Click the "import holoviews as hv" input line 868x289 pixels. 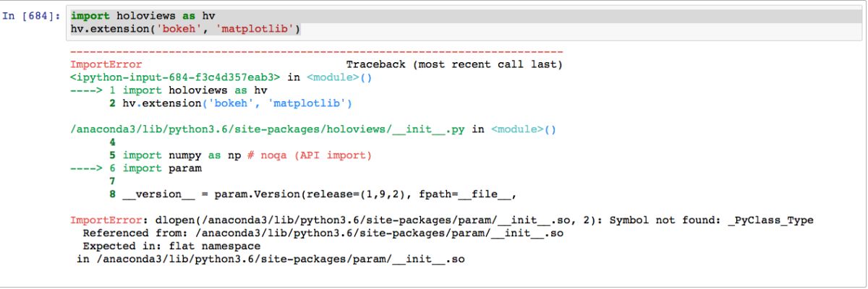(x=144, y=16)
